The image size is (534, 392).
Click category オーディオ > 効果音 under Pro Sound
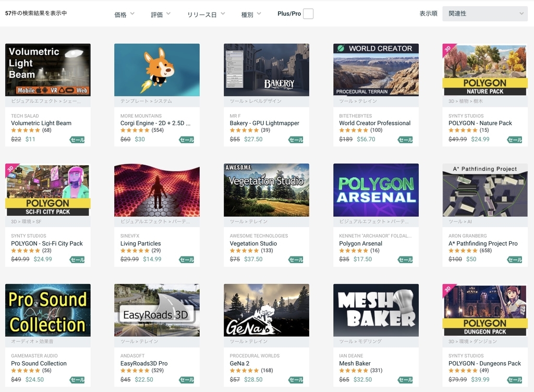click(x=32, y=341)
